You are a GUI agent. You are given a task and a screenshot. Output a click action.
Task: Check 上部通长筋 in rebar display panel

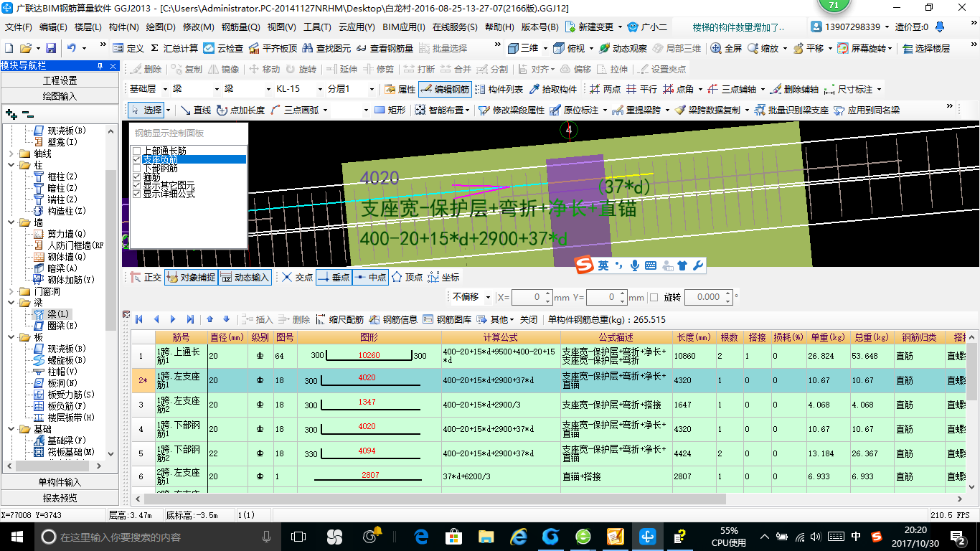(x=136, y=151)
